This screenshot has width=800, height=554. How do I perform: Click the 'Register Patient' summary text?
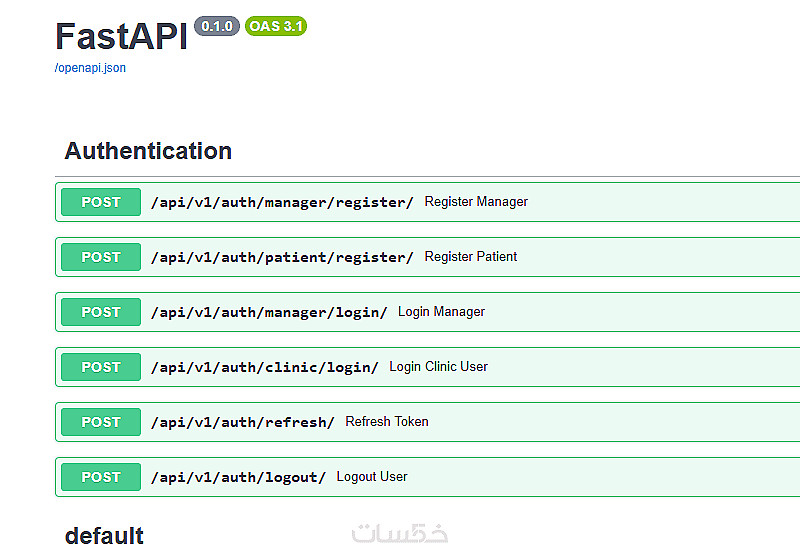(470, 257)
